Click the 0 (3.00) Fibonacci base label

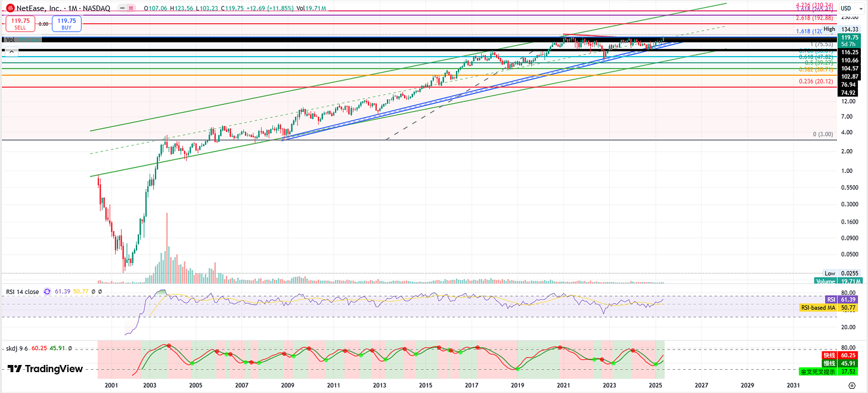(x=823, y=135)
